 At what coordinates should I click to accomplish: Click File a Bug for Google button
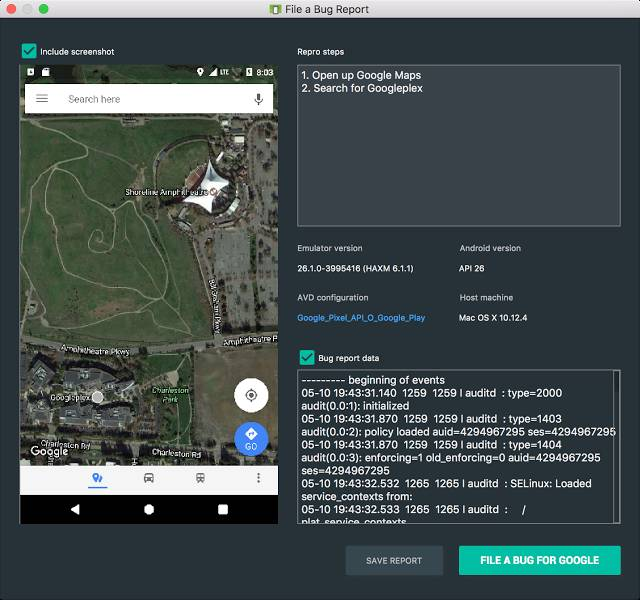[x=540, y=560]
